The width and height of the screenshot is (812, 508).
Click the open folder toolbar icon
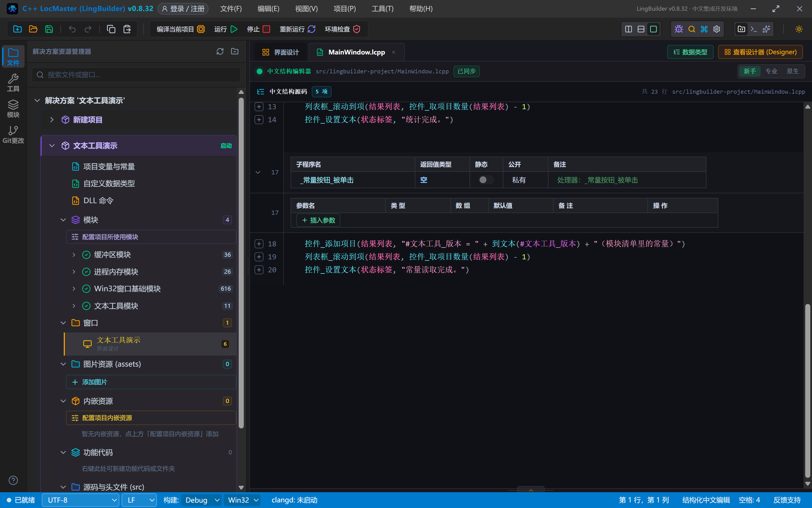[33, 29]
